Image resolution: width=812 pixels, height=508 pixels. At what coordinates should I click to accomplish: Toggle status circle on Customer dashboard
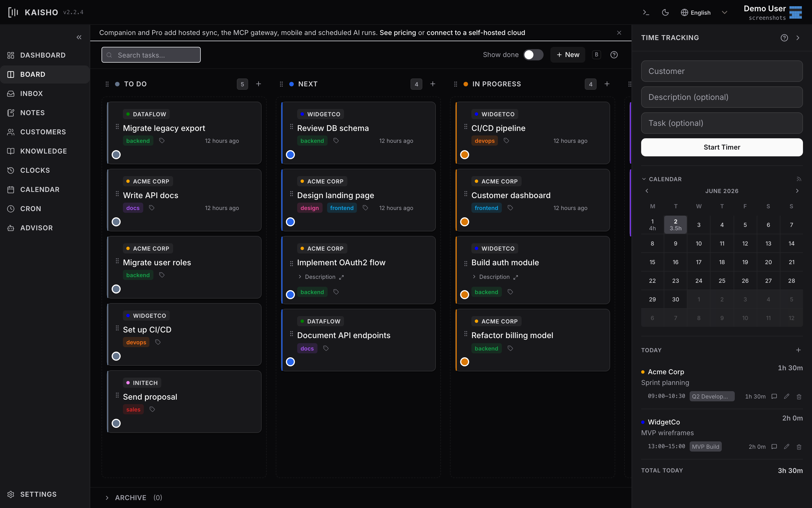(x=464, y=222)
